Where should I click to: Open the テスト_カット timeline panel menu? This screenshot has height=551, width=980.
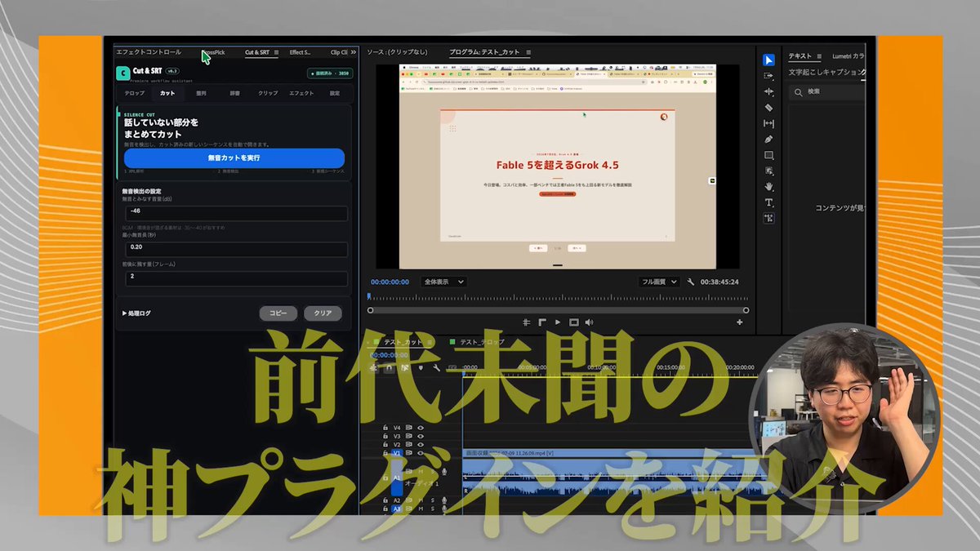[x=430, y=342]
